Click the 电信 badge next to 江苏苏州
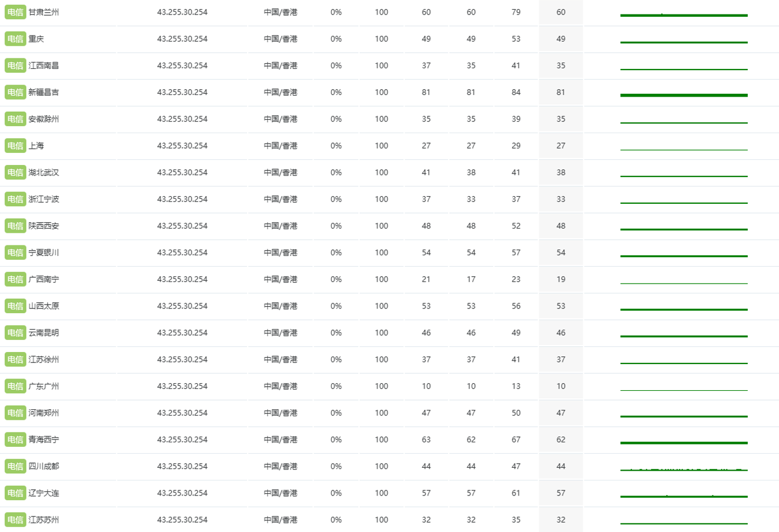 (x=16, y=520)
